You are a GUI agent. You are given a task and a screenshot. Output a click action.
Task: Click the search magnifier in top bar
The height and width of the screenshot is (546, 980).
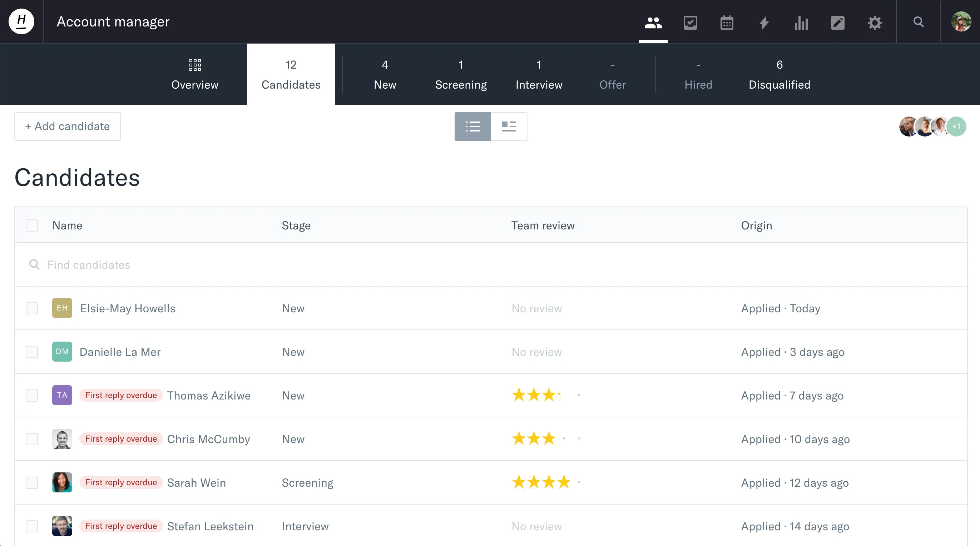(919, 22)
